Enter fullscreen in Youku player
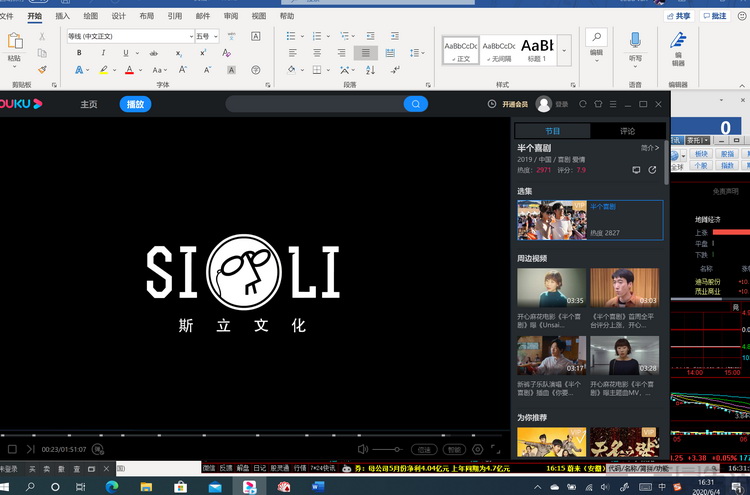The height and width of the screenshot is (495, 750). pos(496,449)
